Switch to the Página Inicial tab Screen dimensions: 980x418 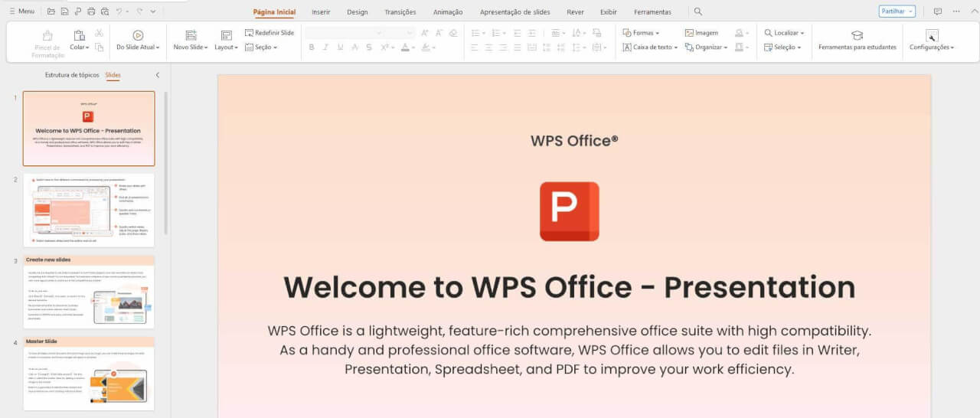[x=274, y=12]
